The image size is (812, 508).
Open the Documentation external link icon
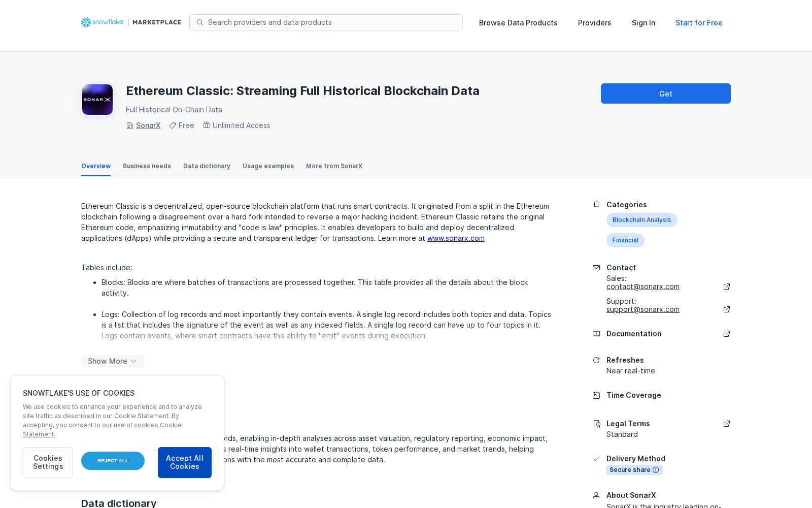pos(727,334)
